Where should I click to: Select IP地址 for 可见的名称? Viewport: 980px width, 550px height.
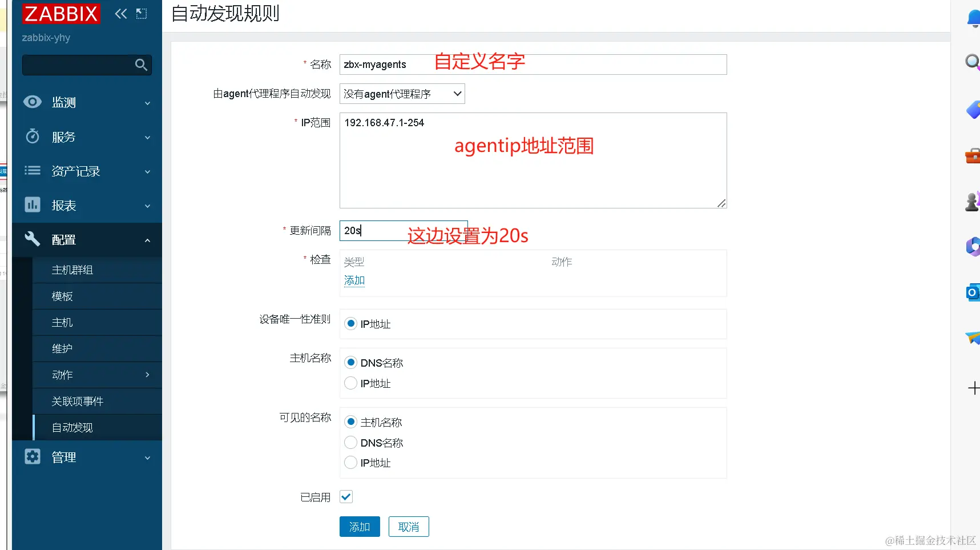pyautogui.click(x=351, y=463)
